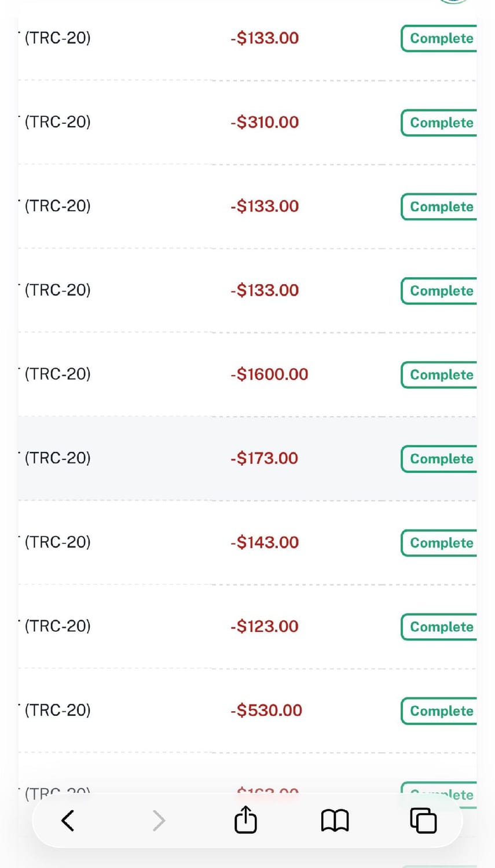Tap the -$1600.00 amount
Viewport: 495px width, 868px height.
(269, 374)
